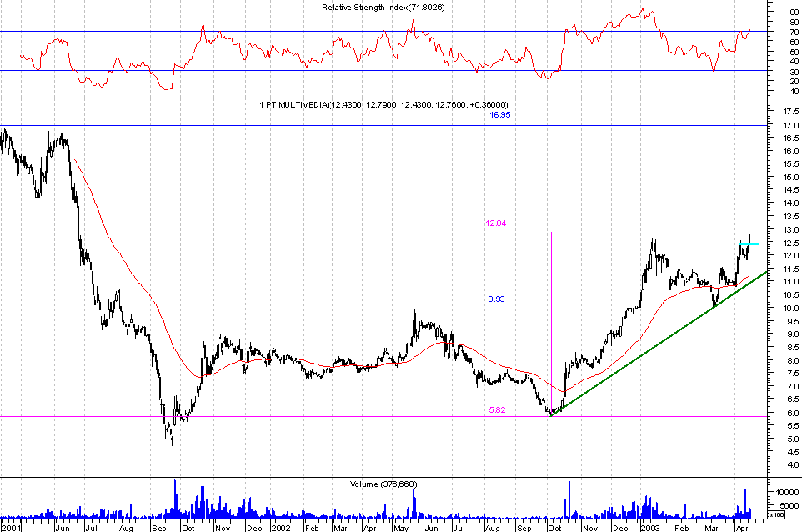Click the magenta horizontal line at 5.82
The height and width of the screenshot is (532, 802).
(x=383, y=416)
